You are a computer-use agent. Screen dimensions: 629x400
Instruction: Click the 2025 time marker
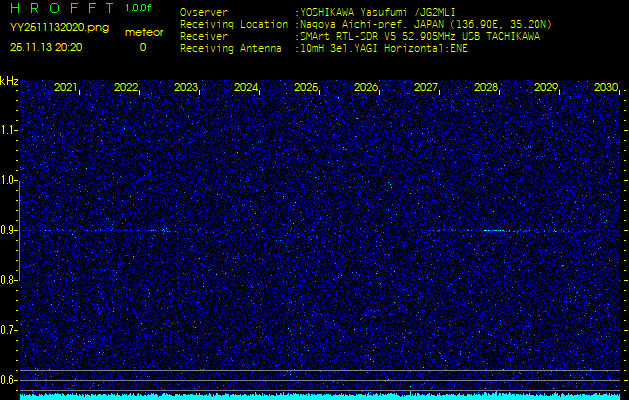point(306,88)
